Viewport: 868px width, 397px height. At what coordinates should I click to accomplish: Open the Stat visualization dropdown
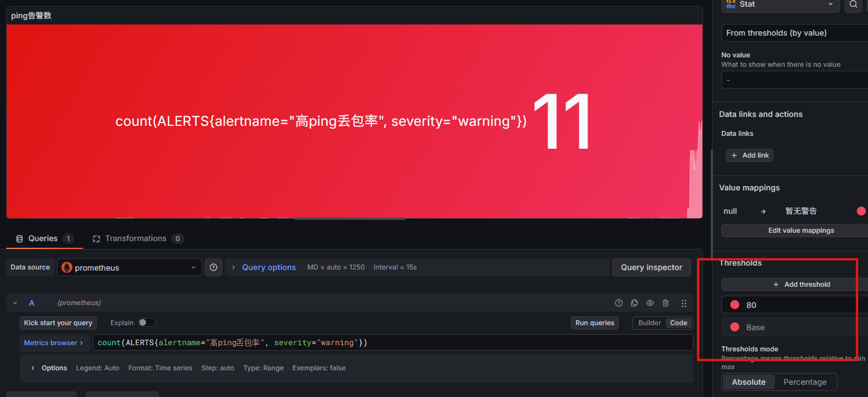(x=780, y=4)
